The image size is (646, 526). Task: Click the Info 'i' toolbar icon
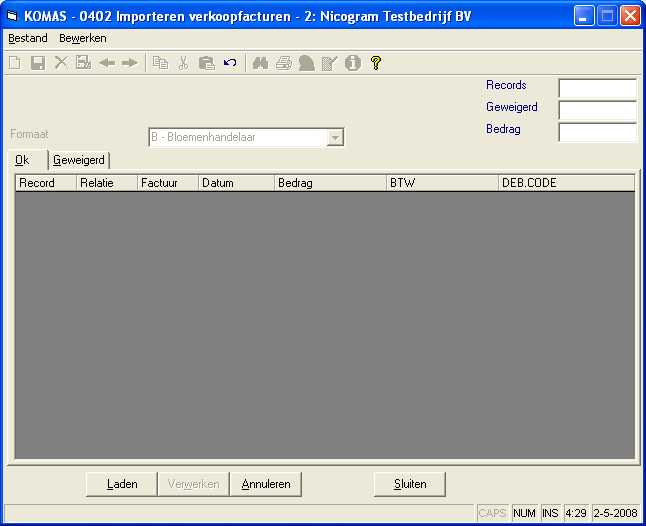[x=353, y=63]
